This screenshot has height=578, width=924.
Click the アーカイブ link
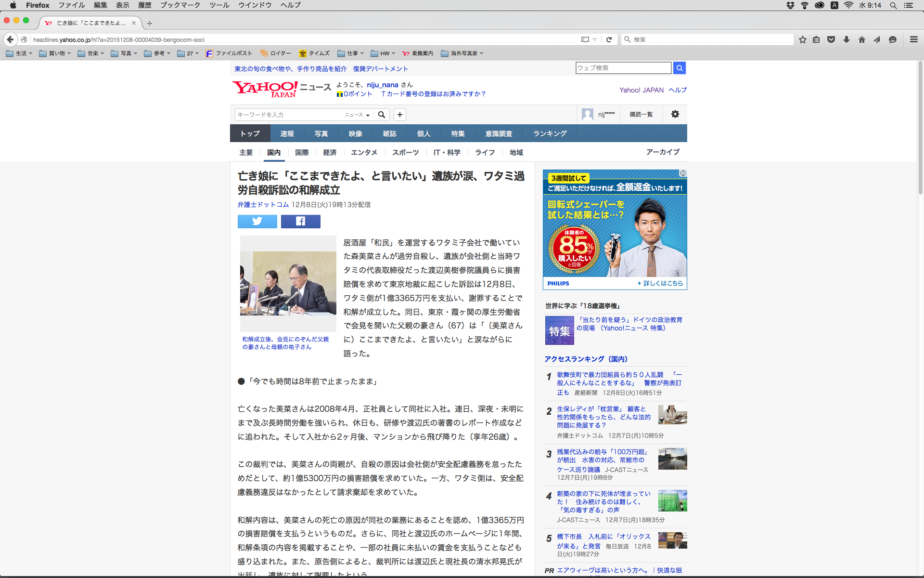point(663,152)
